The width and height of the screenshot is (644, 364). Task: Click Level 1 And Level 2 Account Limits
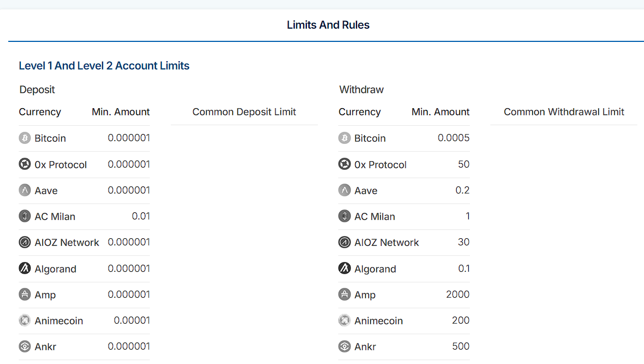(x=104, y=66)
